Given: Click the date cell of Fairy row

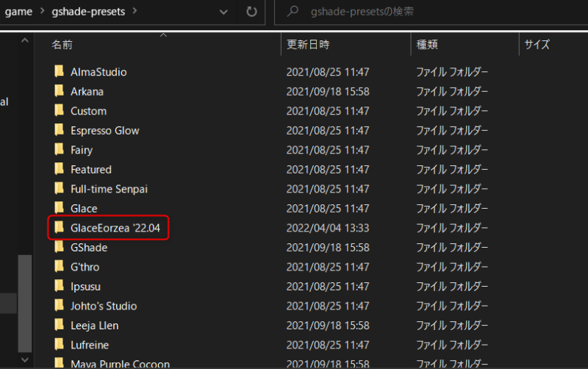Looking at the screenshot, I should [x=328, y=150].
